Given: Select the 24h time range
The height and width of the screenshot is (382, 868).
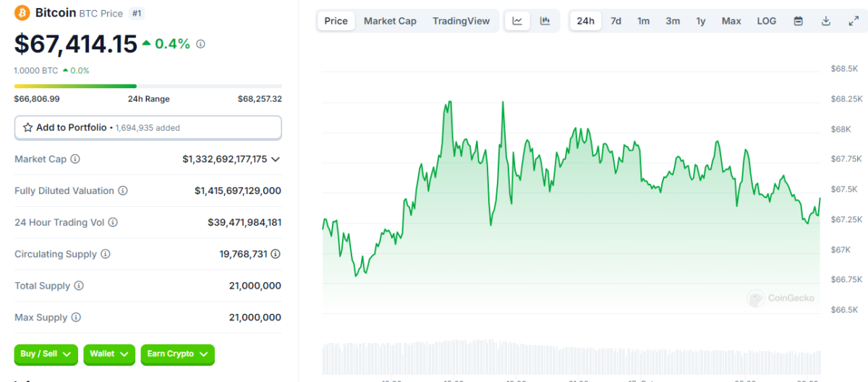Looking at the screenshot, I should 586,21.
